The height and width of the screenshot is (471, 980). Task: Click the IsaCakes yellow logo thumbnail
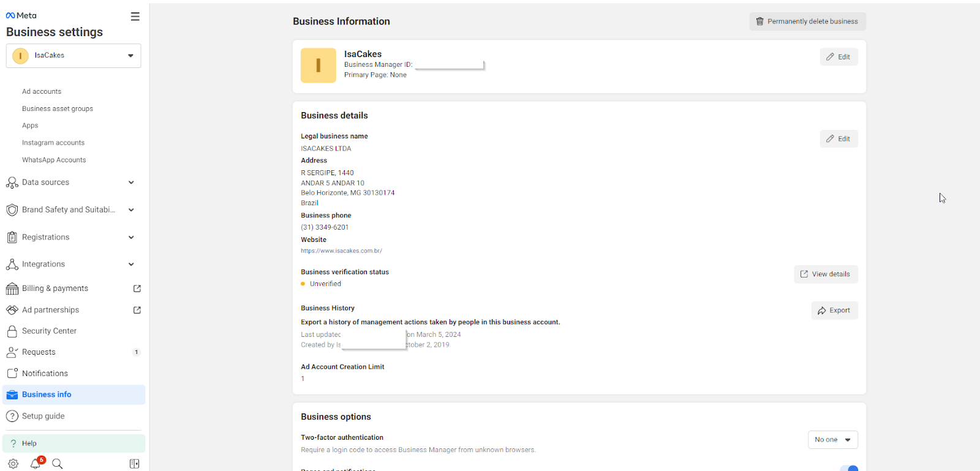coord(318,66)
